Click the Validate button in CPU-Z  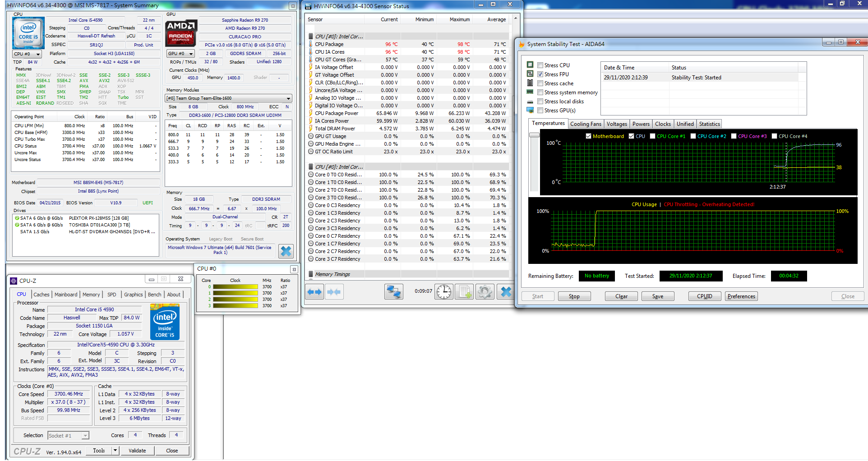pos(137,451)
